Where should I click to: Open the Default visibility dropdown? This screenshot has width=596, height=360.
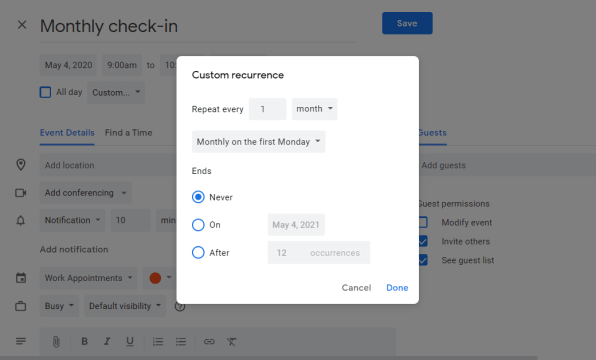click(125, 306)
